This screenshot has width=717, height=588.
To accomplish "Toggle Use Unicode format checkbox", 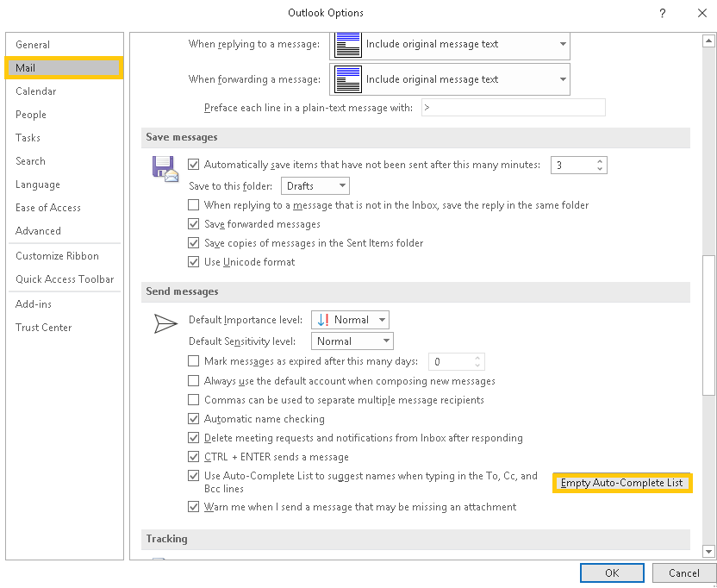I will click(193, 262).
